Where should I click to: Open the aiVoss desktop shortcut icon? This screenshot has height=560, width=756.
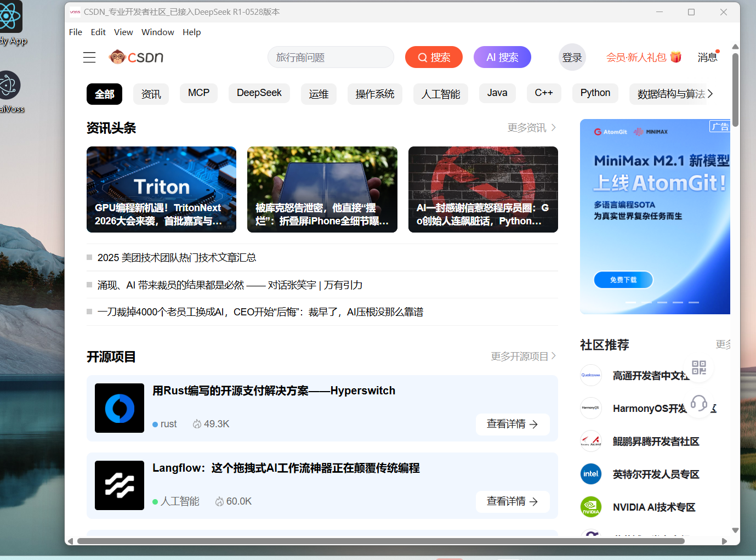point(10,92)
